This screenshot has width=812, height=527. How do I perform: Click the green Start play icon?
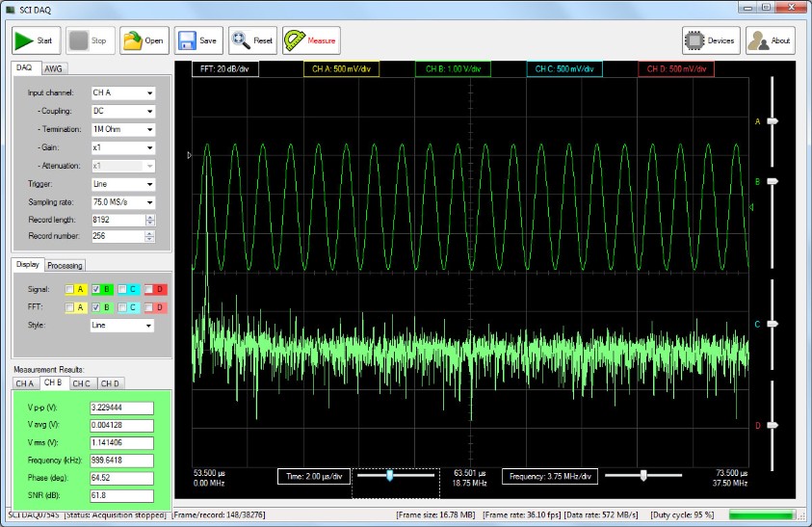coord(24,40)
